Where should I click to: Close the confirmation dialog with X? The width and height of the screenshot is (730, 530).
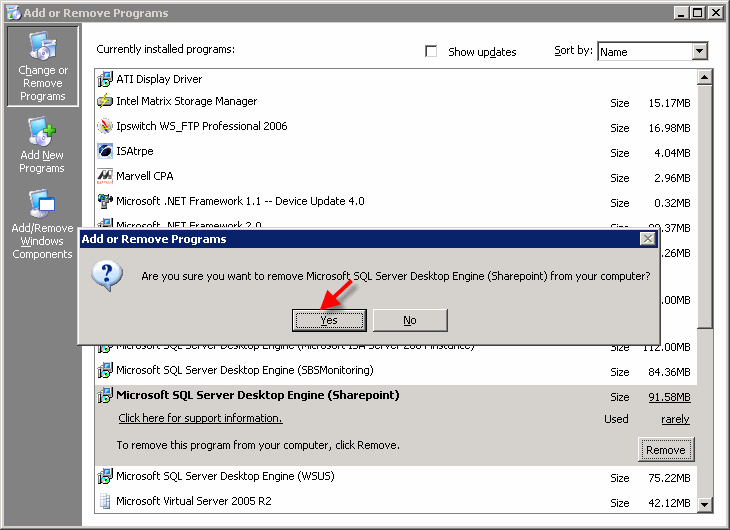click(648, 239)
